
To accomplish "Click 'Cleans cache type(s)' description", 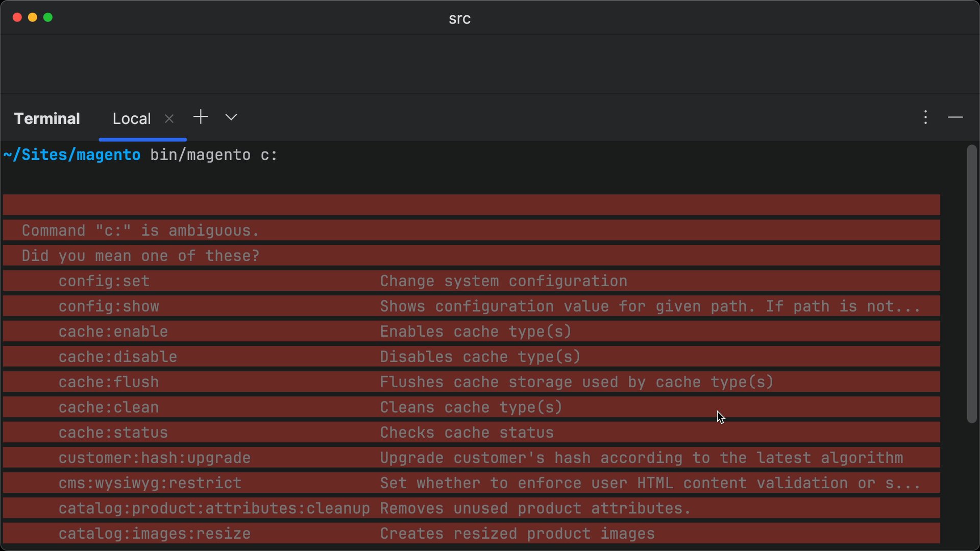I will [471, 407].
